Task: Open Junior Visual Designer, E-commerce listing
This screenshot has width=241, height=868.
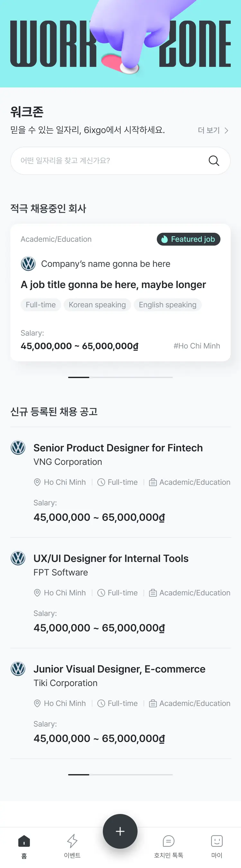Action: [x=119, y=669]
